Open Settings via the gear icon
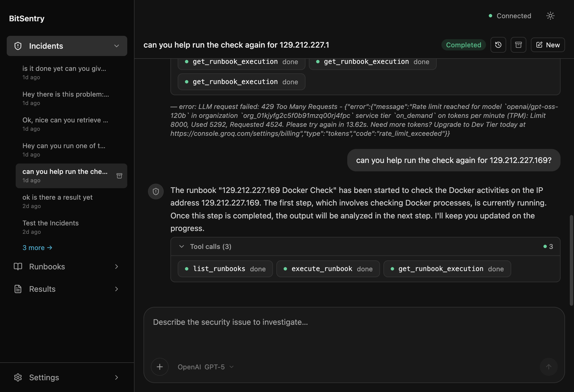Viewport: 574px width, 392px height. [18, 377]
